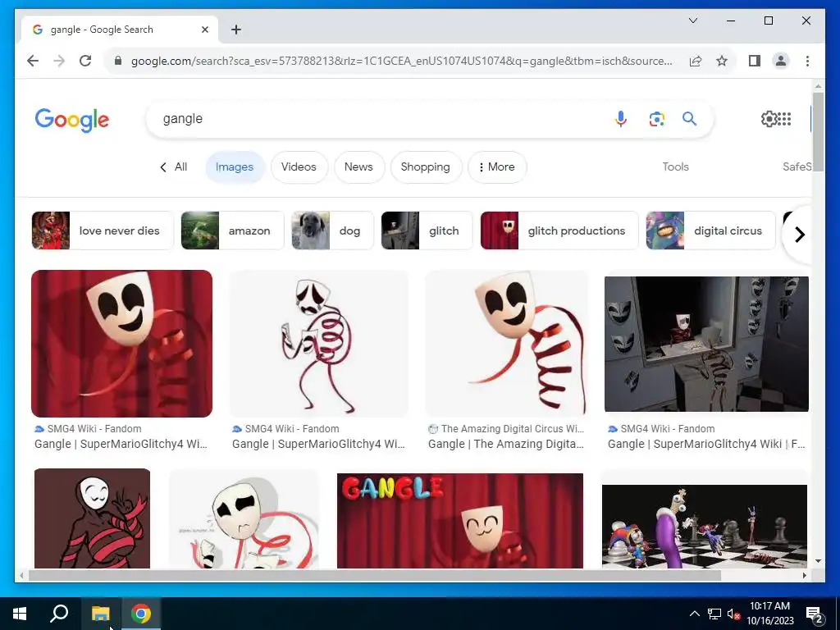Open the Google apps grid

(784, 118)
